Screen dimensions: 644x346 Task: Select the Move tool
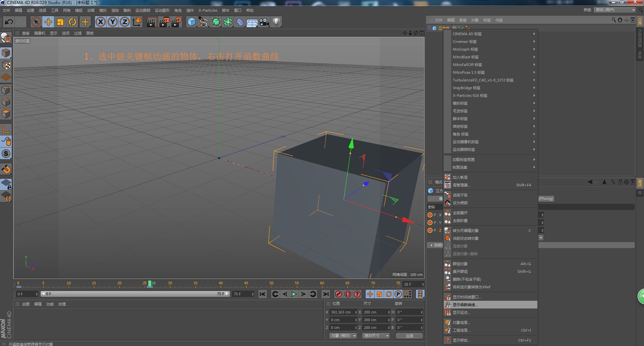pos(48,22)
